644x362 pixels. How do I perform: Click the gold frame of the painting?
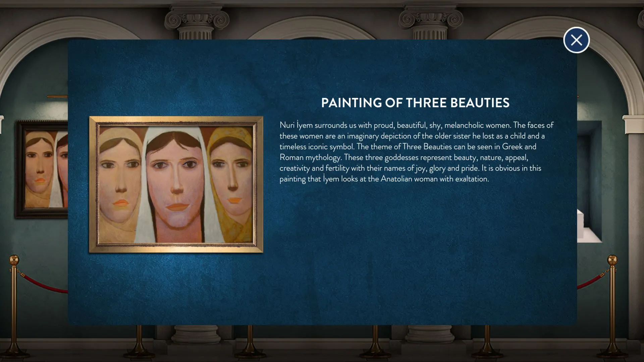176,249
